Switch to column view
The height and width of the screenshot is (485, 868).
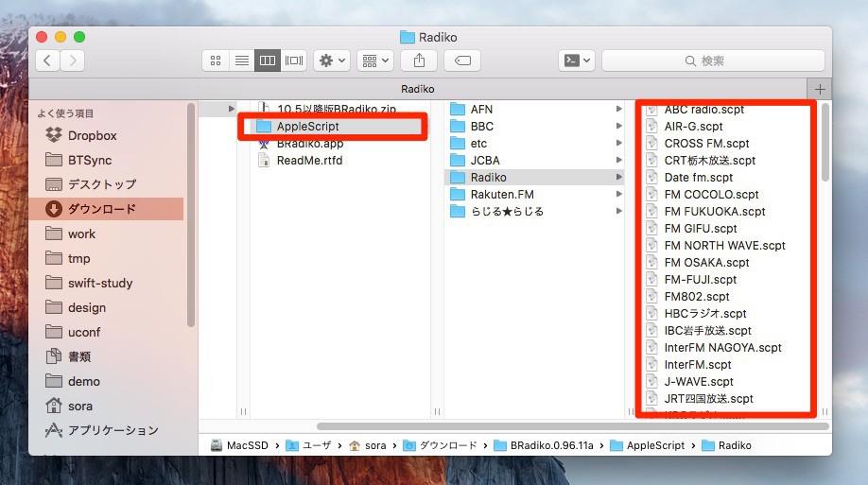click(268, 61)
